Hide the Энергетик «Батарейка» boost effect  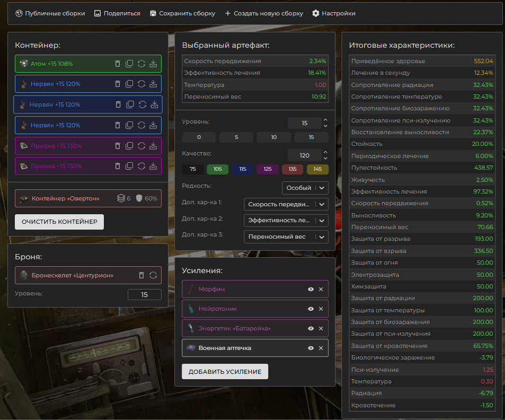point(311,328)
